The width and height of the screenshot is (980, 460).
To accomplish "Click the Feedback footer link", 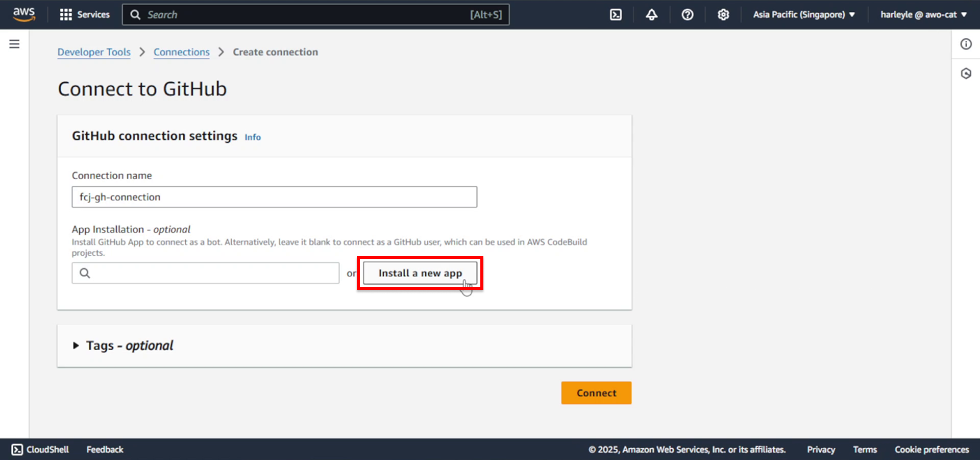I will coord(105,449).
